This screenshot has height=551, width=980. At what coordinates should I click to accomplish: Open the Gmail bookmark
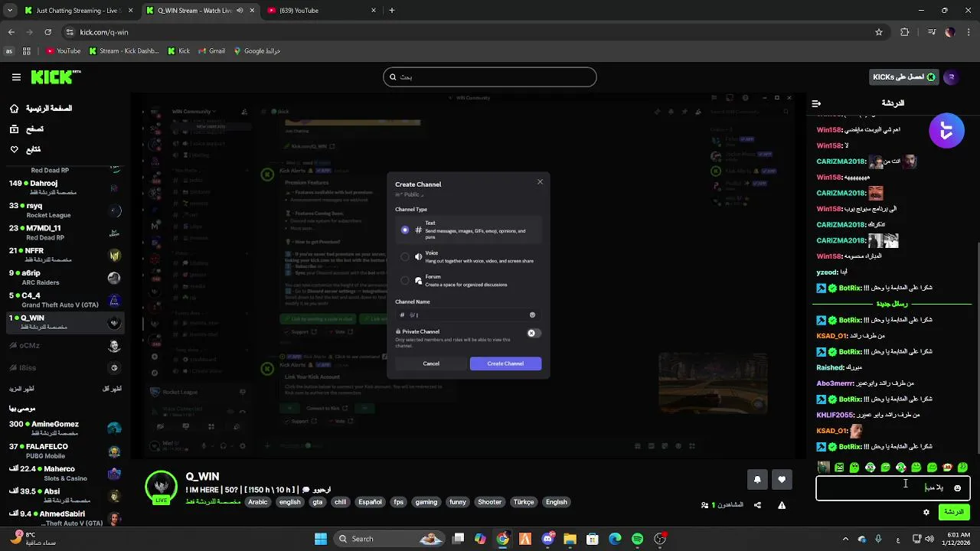pos(211,51)
